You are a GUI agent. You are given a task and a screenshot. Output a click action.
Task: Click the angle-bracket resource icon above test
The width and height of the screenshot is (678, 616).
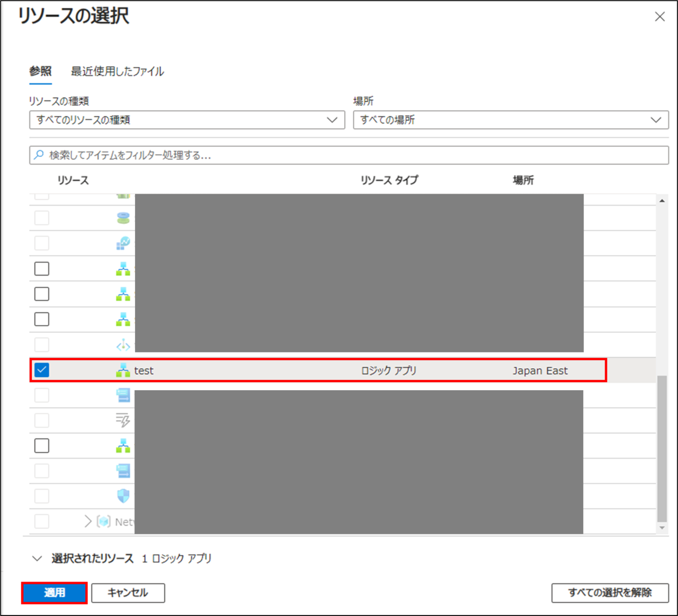(123, 345)
